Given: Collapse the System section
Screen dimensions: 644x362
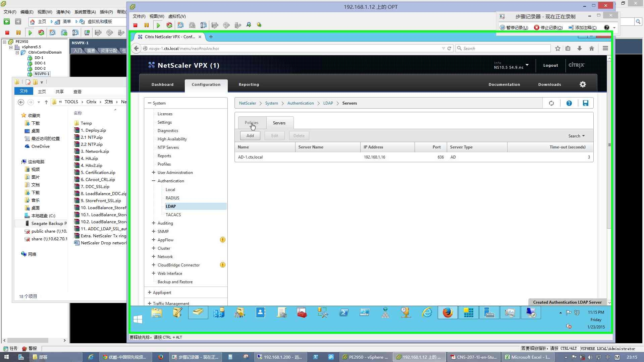Looking at the screenshot, I should pyautogui.click(x=150, y=103).
